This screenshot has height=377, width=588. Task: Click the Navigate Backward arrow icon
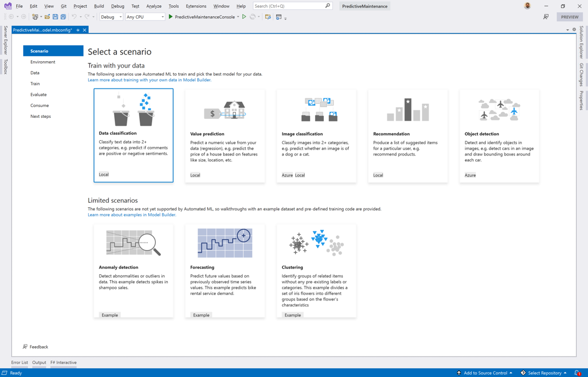point(11,17)
